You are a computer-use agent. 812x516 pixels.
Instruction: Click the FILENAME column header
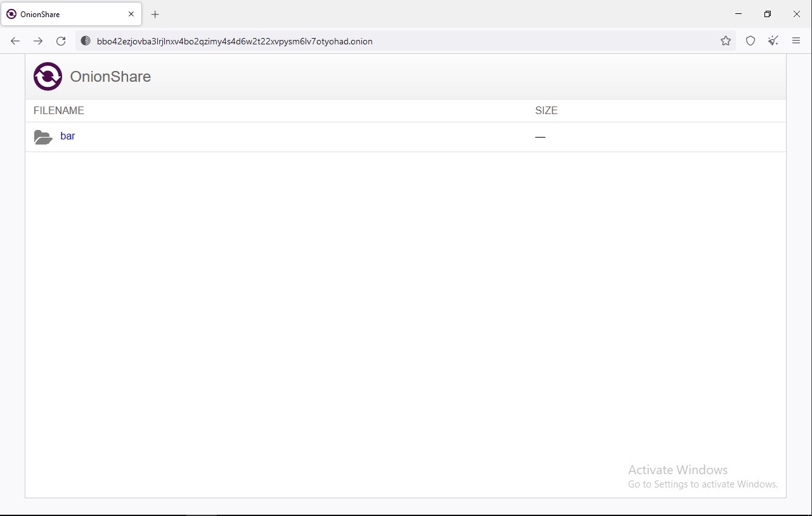[59, 110]
